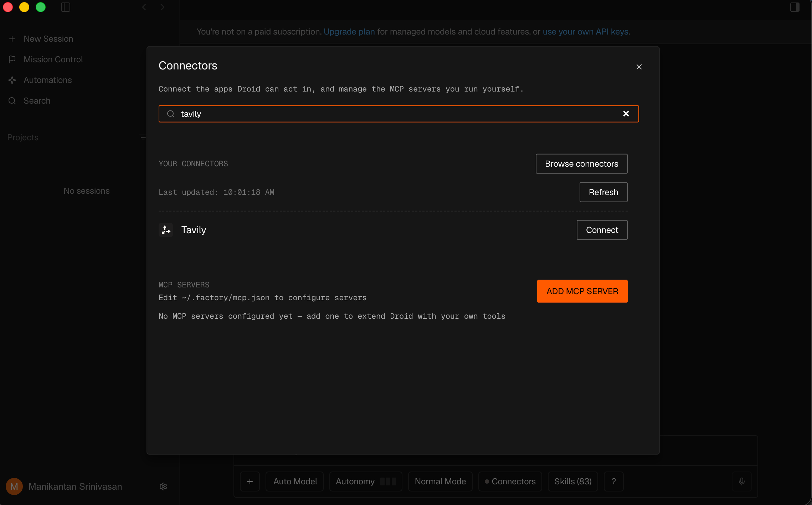Open Automations page
The width and height of the screenshot is (812, 505).
tap(47, 80)
